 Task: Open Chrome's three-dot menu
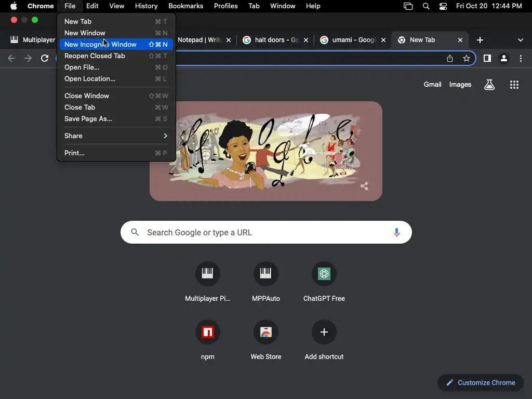521,58
